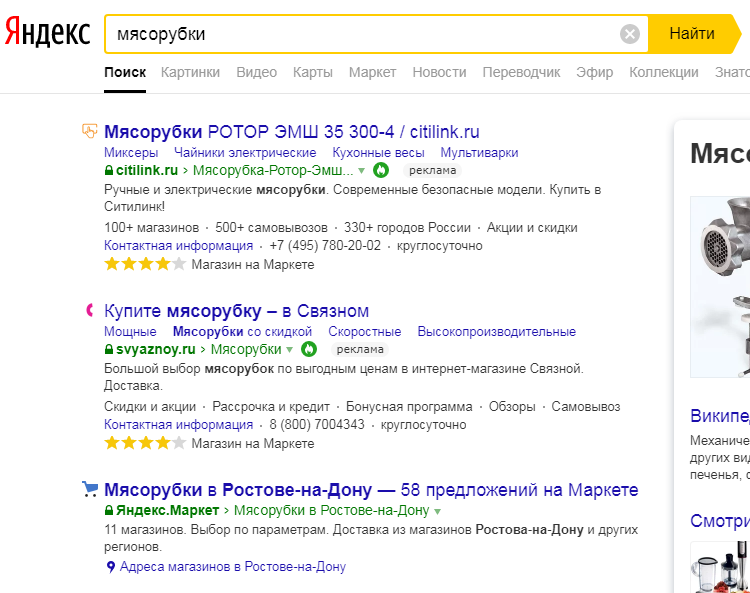Open Купите мясорубку – в Связном link
This screenshot has width=750, height=593.
pyautogui.click(x=236, y=310)
